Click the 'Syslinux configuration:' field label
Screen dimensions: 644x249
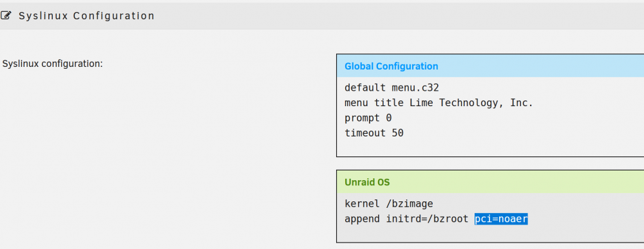tap(53, 64)
